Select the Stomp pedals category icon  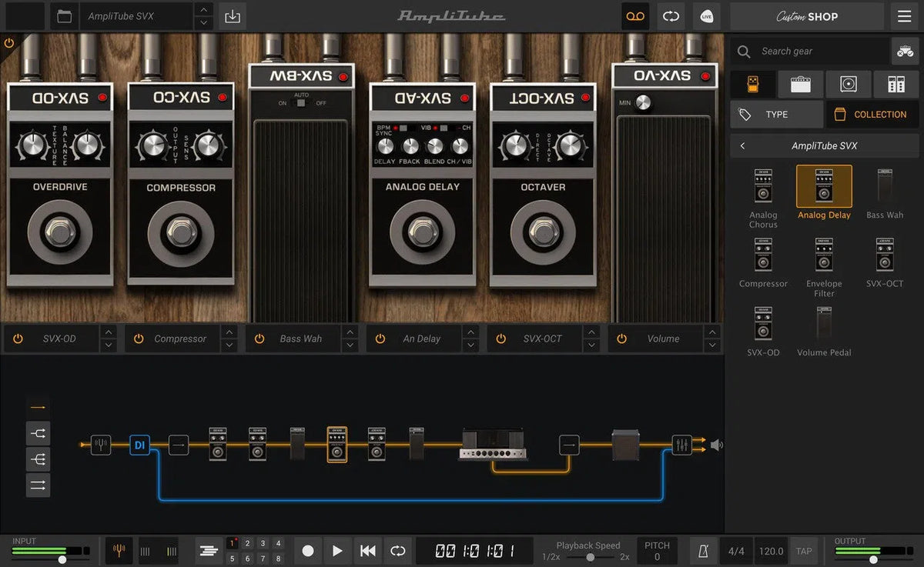pos(752,85)
